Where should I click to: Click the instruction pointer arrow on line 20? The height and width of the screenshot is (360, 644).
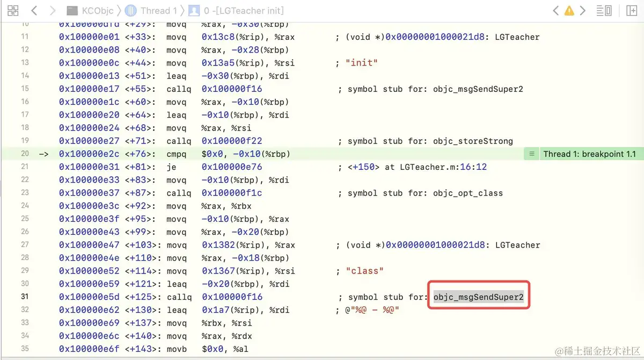44,154
